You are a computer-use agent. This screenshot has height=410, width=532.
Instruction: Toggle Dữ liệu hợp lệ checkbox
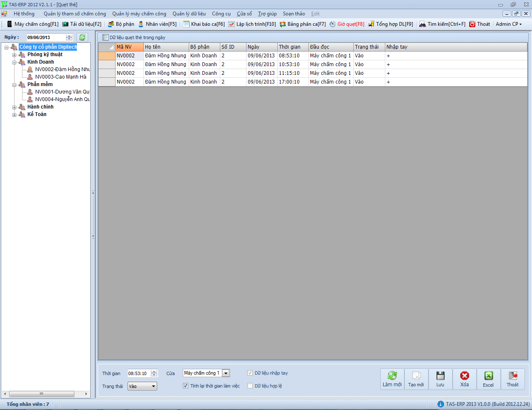point(250,386)
